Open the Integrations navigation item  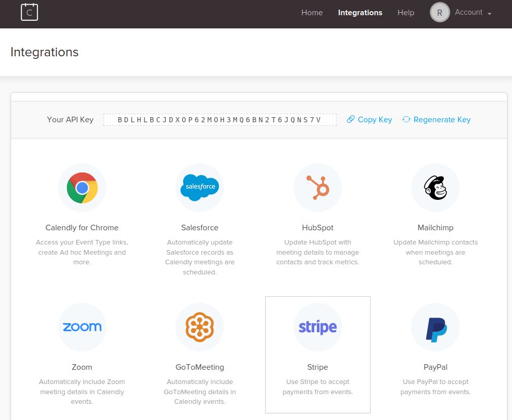click(x=360, y=12)
